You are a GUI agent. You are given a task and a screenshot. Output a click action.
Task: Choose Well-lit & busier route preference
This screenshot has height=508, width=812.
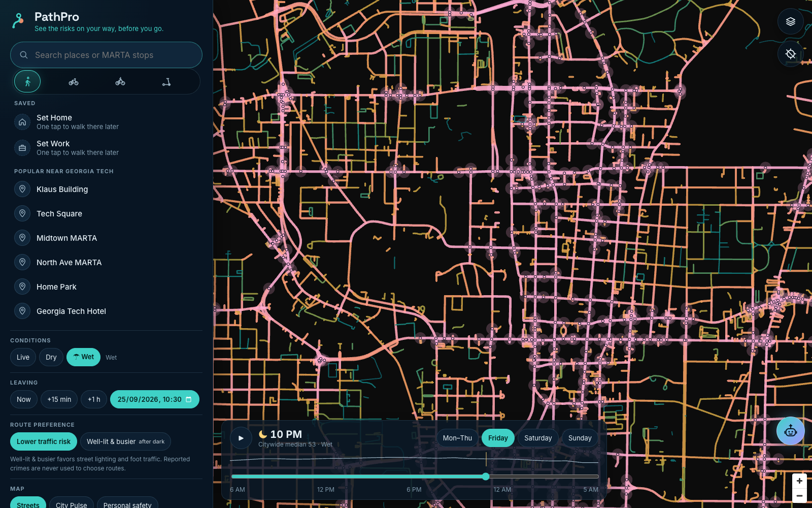click(x=125, y=441)
